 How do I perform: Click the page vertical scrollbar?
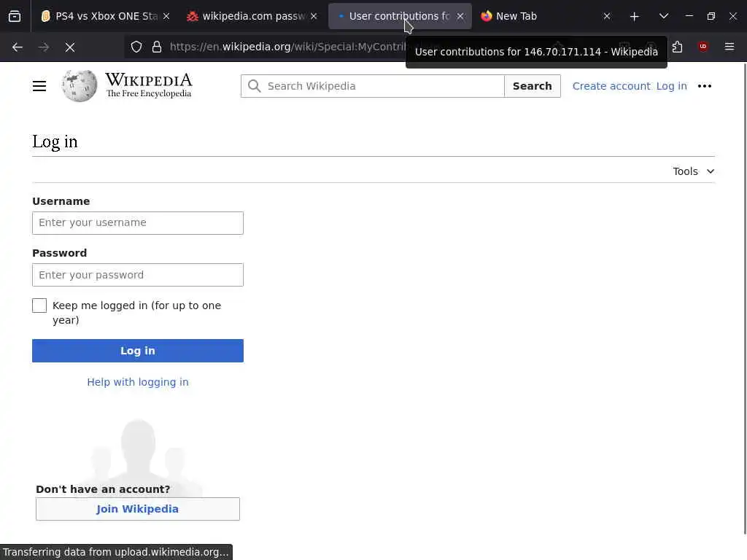coord(744,298)
